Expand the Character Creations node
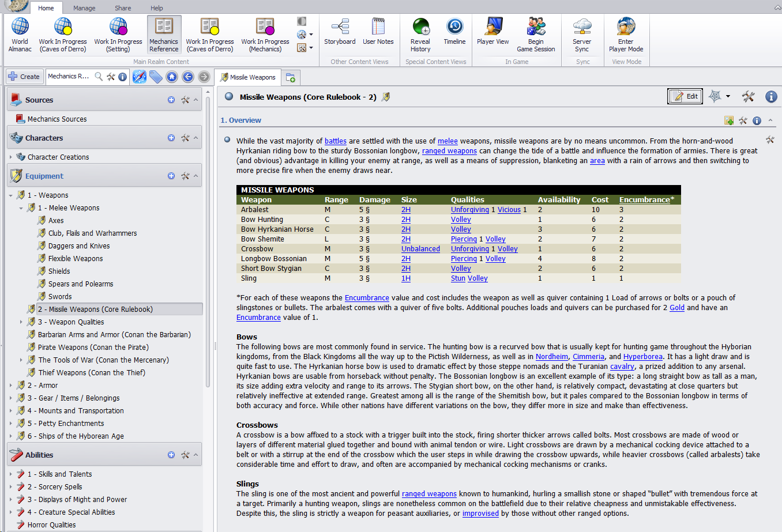The width and height of the screenshot is (782, 532). (11, 157)
